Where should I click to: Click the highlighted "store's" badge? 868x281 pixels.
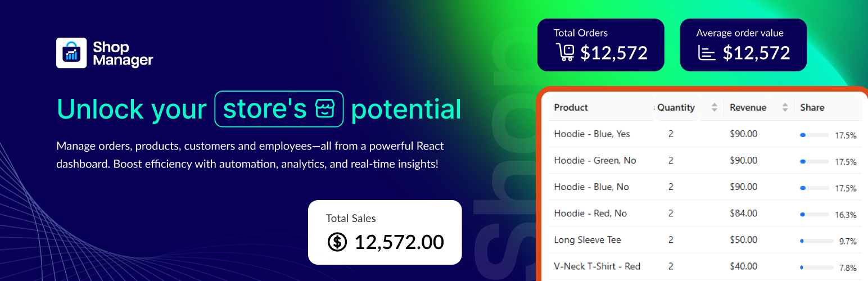point(279,108)
